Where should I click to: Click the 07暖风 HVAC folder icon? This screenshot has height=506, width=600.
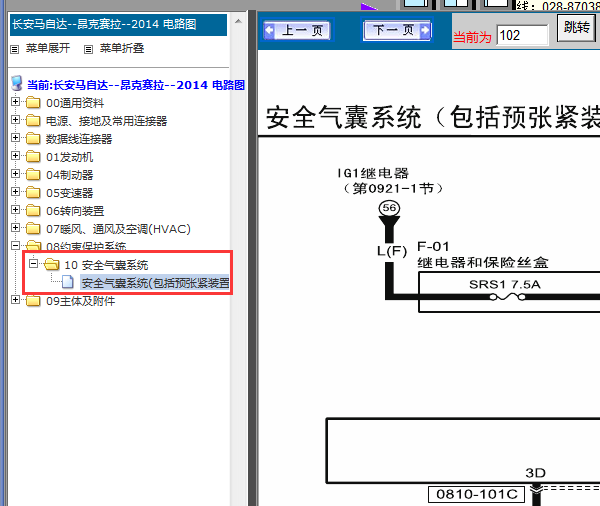coord(33,229)
